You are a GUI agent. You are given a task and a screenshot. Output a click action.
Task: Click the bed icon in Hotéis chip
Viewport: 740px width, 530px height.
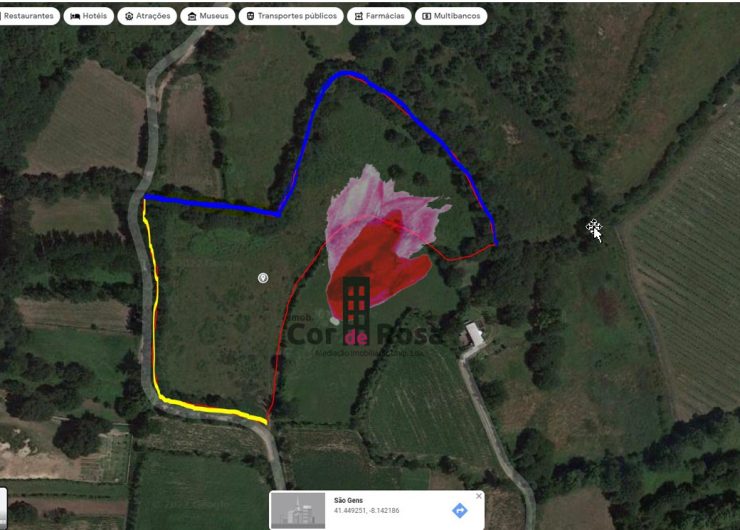point(75,16)
